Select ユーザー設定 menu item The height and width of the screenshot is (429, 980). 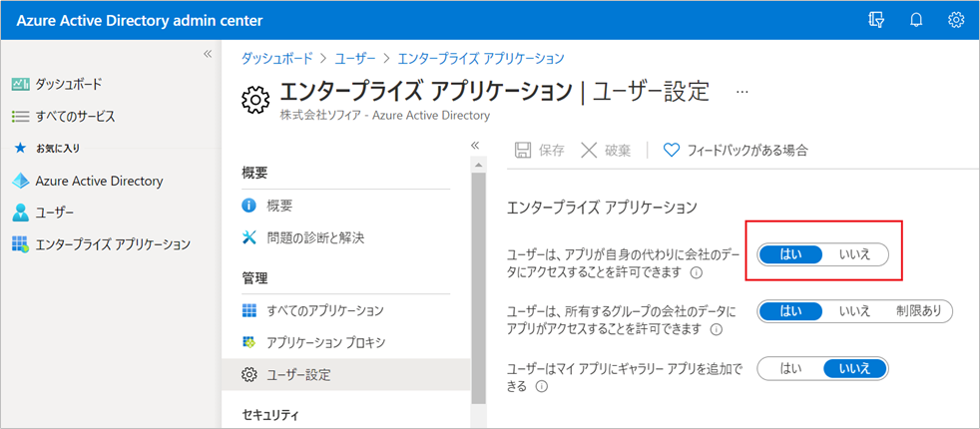point(345,375)
